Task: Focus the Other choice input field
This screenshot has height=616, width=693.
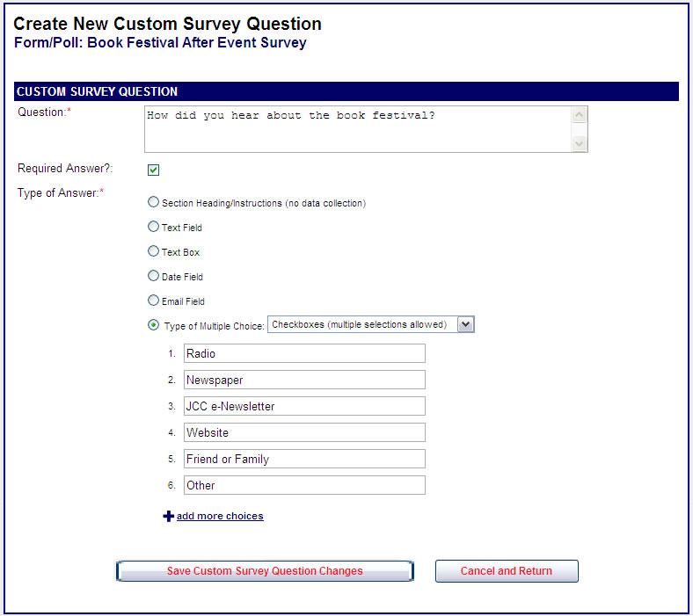Action: [x=304, y=485]
